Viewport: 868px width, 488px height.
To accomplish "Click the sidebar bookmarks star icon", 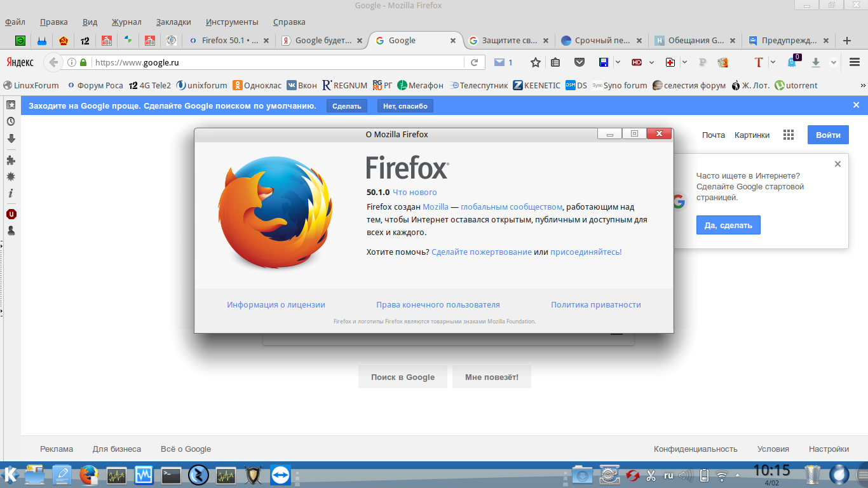I will (x=11, y=105).
